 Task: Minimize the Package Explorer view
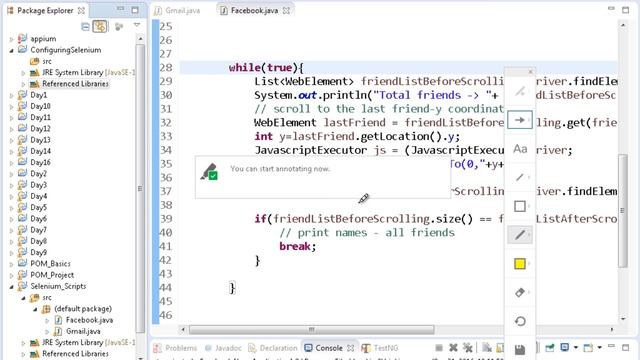(x=120, y=9)
